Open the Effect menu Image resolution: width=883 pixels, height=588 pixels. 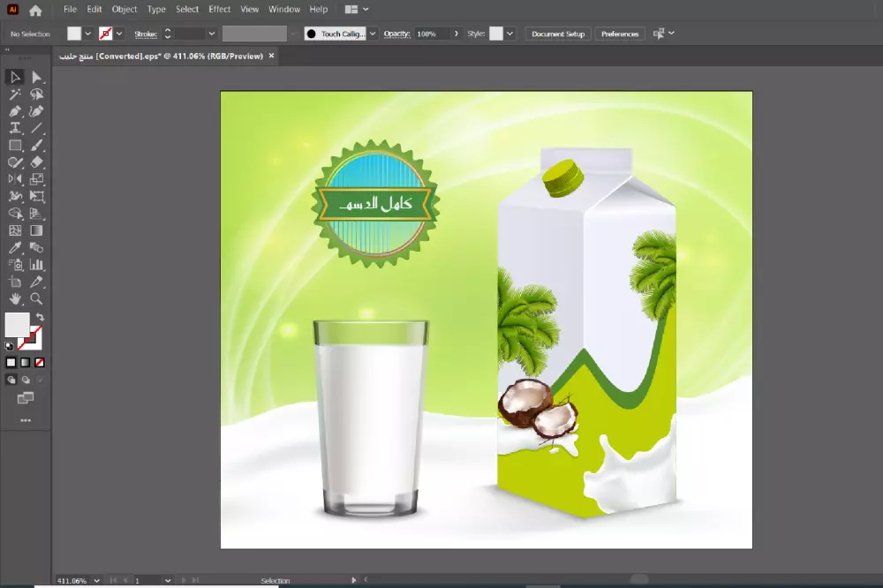coord(219,10)
